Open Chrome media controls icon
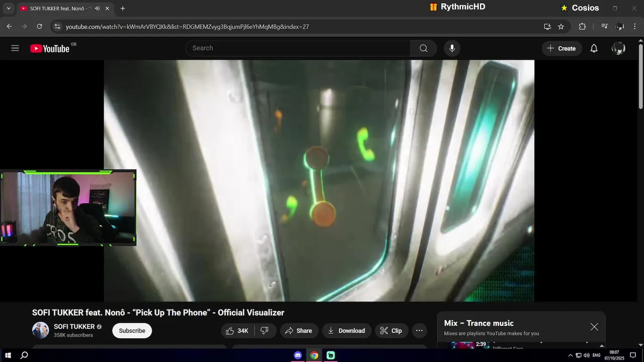Image resolution: width=644 pixels, height=362 pixels. point(605,27)
